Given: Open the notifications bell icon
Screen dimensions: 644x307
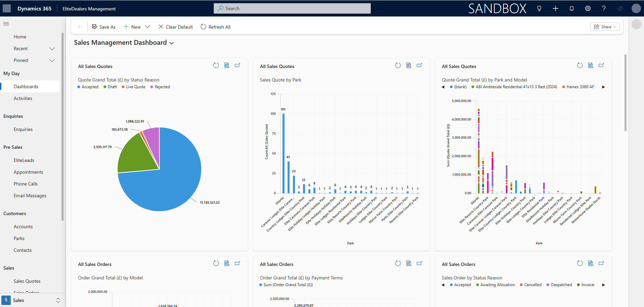Looking at the screenshot, I should click(572, 8).
